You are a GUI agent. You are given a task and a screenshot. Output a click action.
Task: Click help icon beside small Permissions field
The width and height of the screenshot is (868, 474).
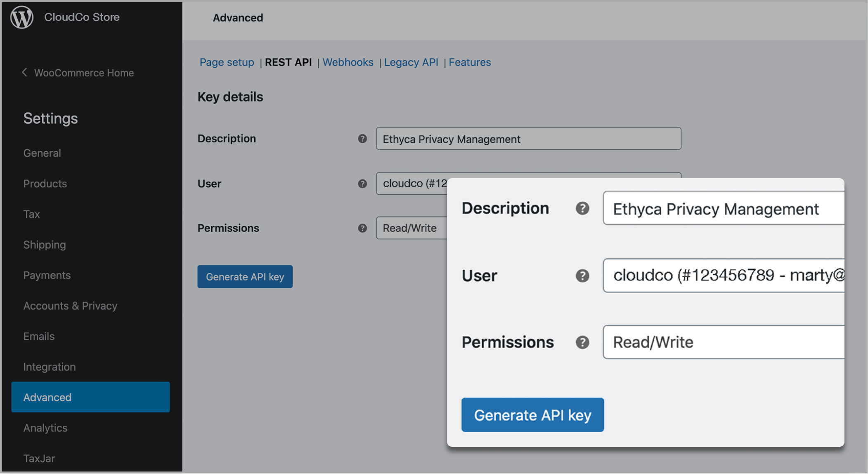coord(362,228)
